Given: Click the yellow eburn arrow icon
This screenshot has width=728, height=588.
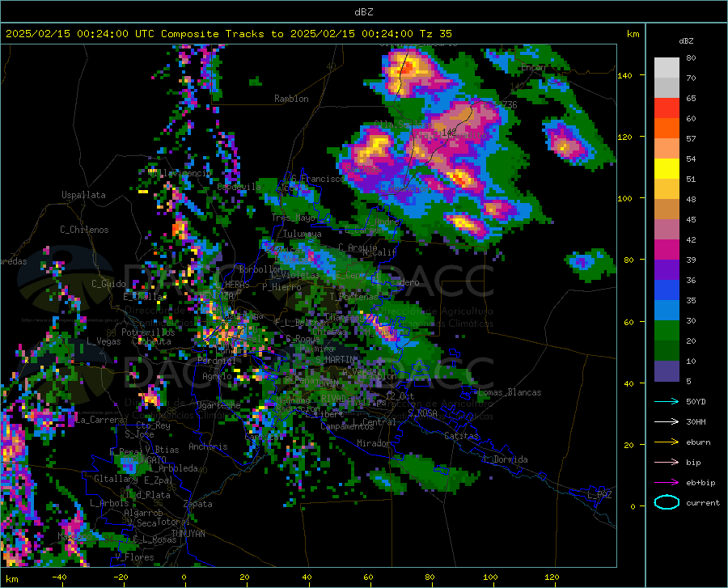Looking at the screenshot, I should (667, 442).
